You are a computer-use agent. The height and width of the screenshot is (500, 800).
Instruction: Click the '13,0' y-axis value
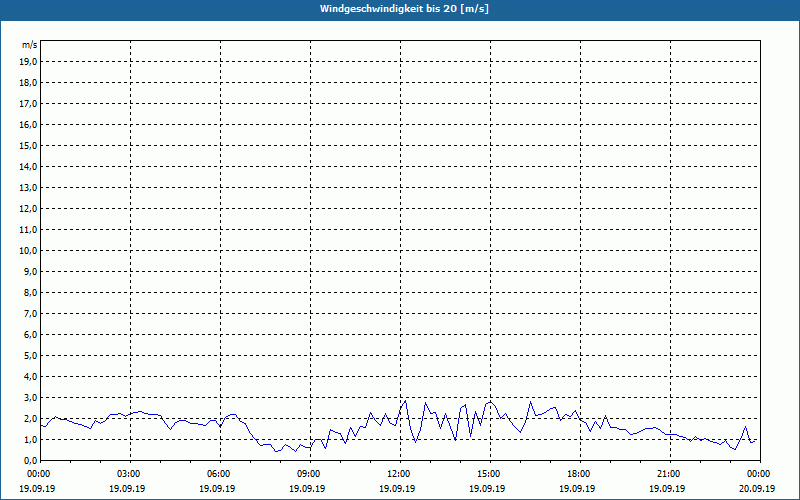pos(28,188)
